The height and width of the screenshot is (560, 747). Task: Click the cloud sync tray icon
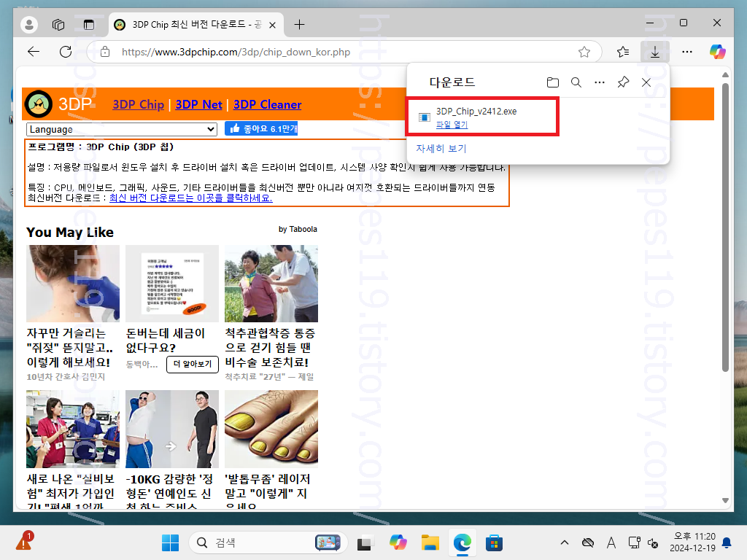(588, 542)
